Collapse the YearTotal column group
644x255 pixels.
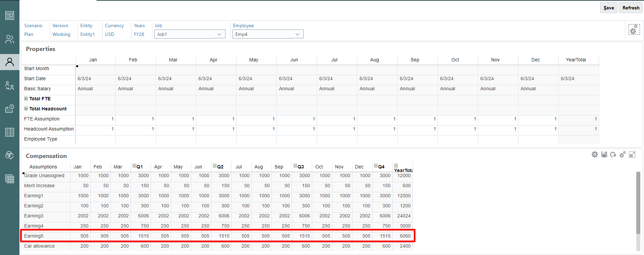396,166
